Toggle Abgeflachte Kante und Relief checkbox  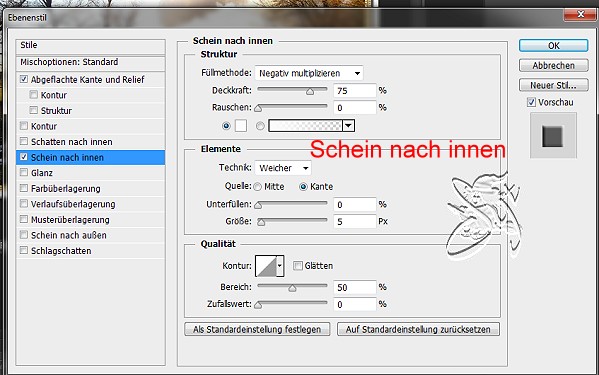click(24, 79)
